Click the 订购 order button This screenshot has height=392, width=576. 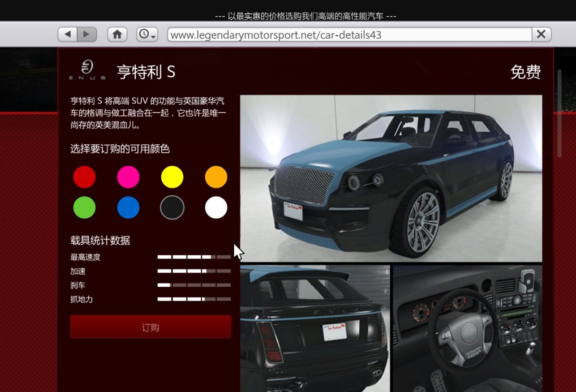tap(150, 327)
